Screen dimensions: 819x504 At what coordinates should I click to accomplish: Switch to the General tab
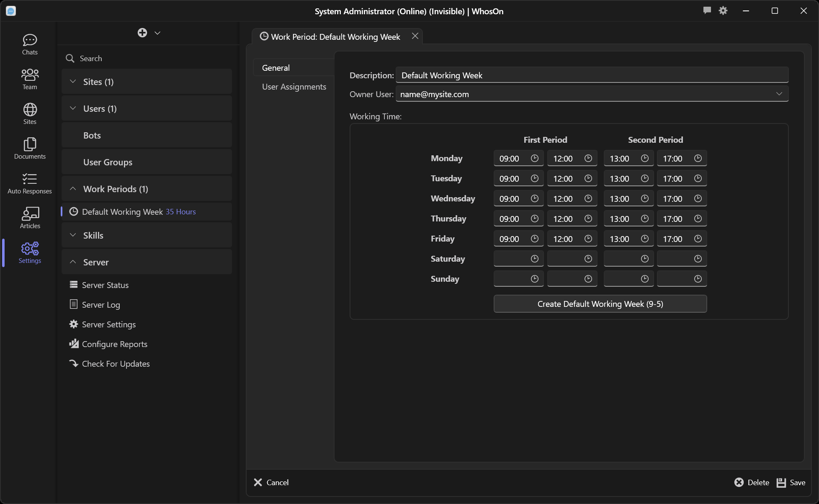(294, 68)
